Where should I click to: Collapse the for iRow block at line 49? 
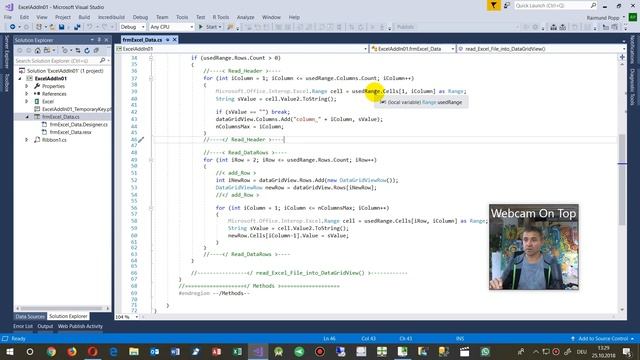pyautogui.click(x=151, y=160)
